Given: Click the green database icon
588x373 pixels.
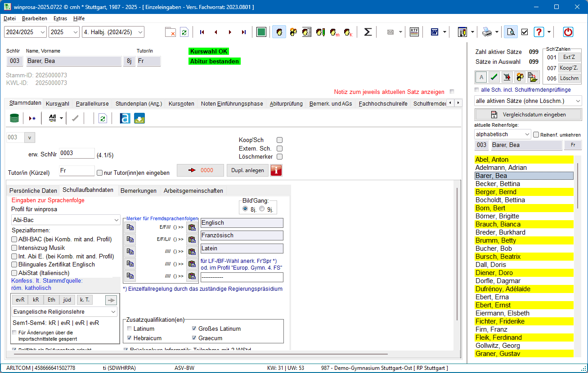Looking at the screenshot, I should [x=14, y=118].
